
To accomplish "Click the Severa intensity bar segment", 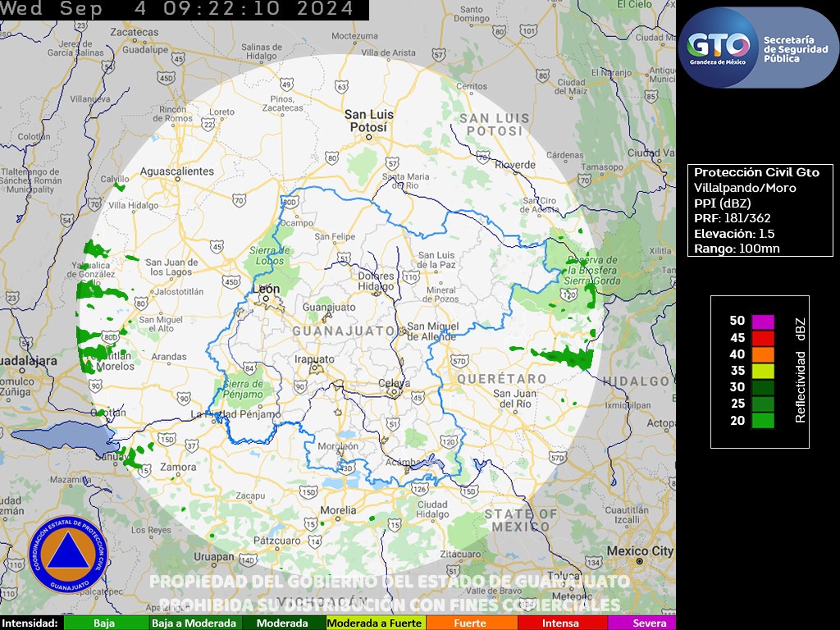I will click(x=649, y=623).
